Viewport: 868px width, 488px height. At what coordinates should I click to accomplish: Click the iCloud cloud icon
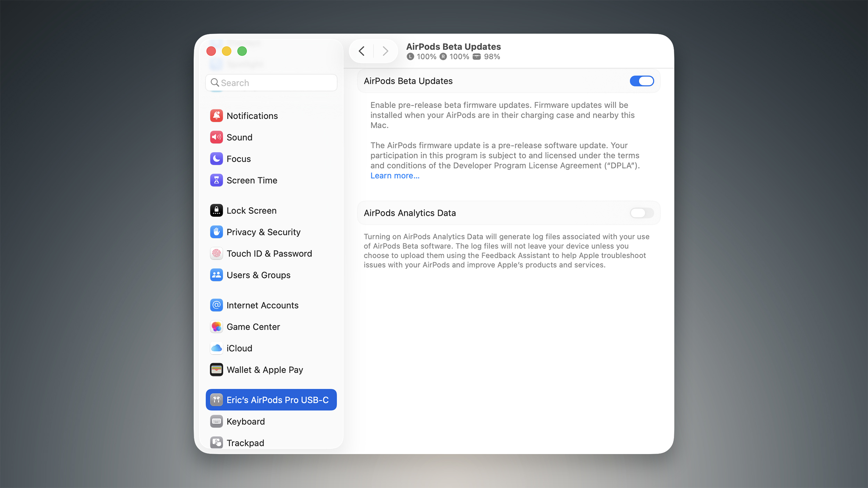click(216, 348)
